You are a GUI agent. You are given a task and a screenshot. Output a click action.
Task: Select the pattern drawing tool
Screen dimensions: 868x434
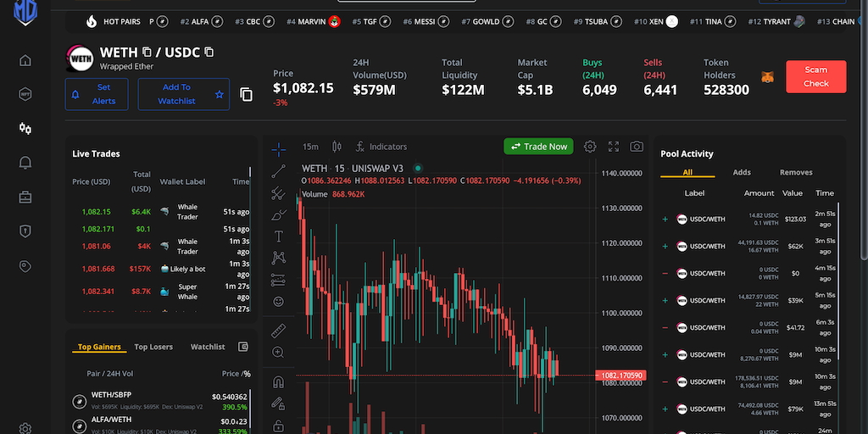(x=278, y=258)
